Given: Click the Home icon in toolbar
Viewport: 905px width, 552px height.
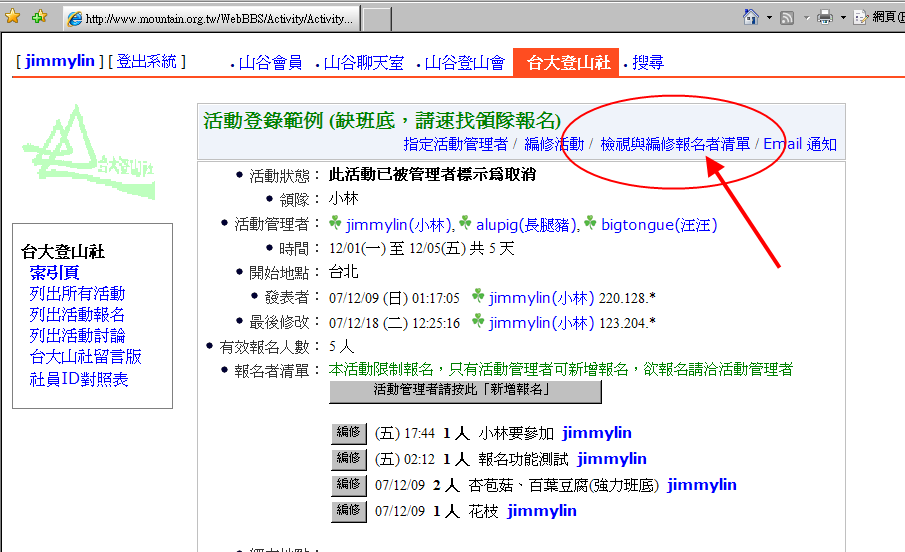Looking at the screenshot, I should point(751,17).
